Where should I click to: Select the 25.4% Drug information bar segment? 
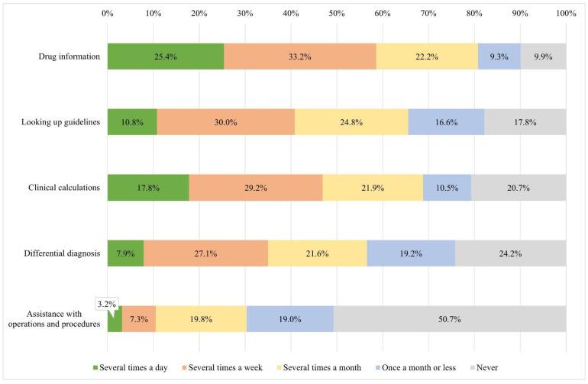[x=166, y=56]
